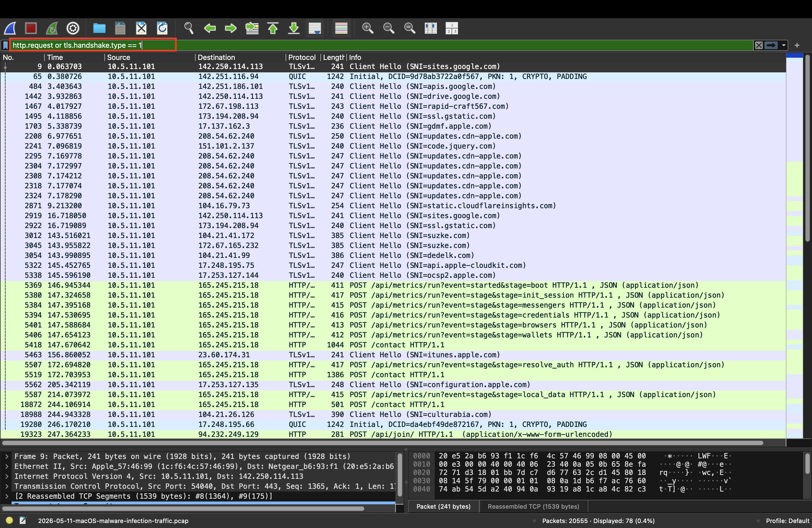Sort by the Length column header

(x=333, y=57)
